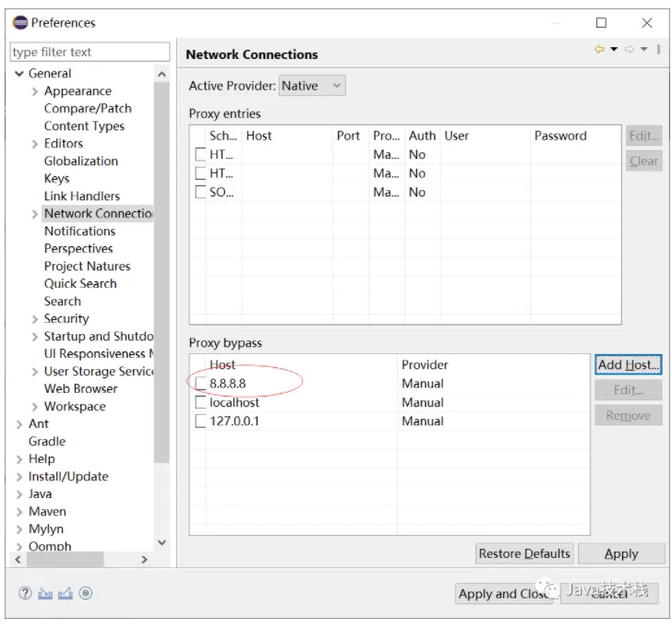This screenshot has height=630, width=672.
Task: Click the Proxy entries Edit... button
Action: point(643,137)
